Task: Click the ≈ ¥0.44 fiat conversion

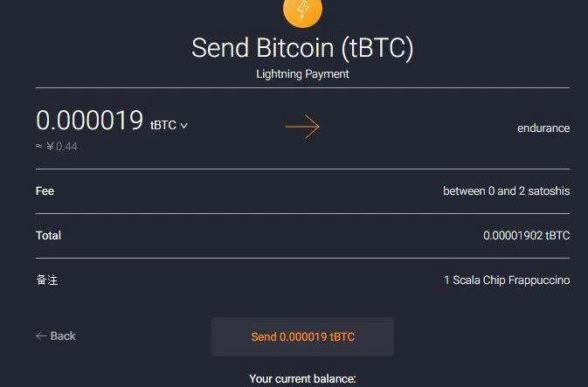Action: (57, 147)
